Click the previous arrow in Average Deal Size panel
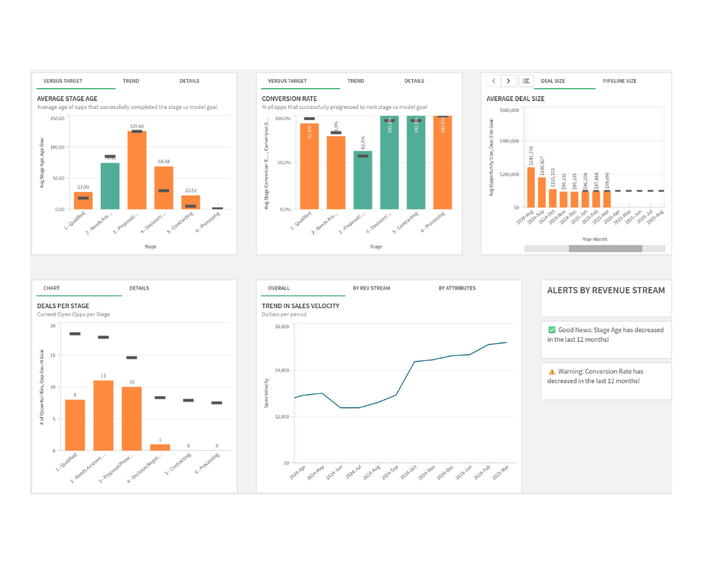 pyautogui.click(x=494, y=81)
